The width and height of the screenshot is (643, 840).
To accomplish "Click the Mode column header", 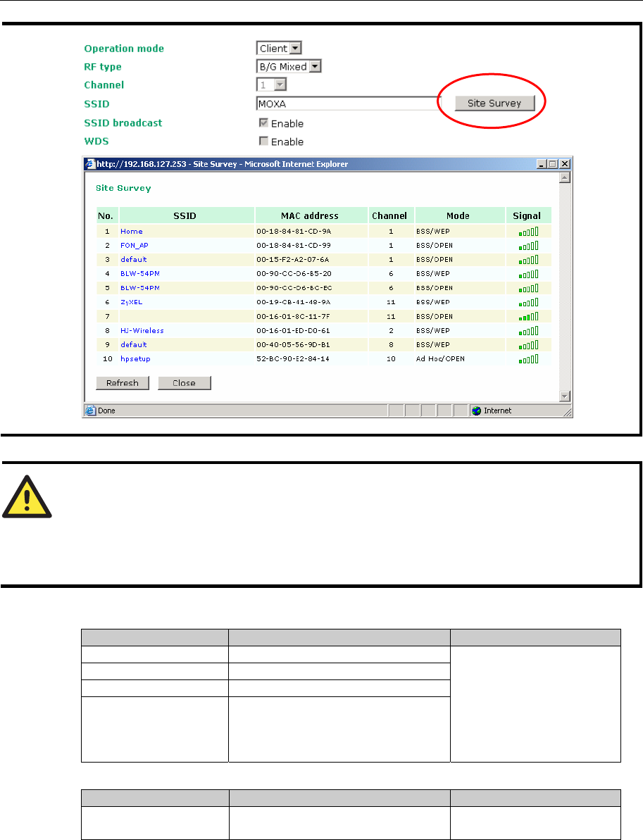I will (460, 215).
